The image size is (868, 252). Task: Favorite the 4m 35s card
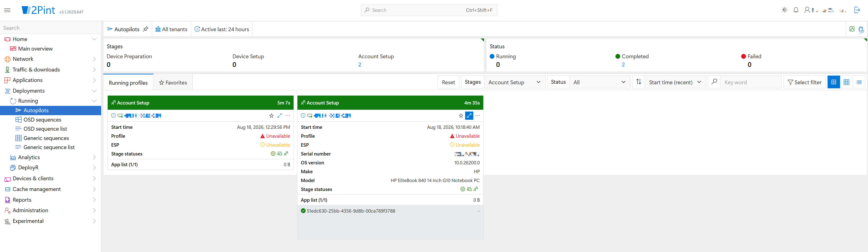[461, 116]
